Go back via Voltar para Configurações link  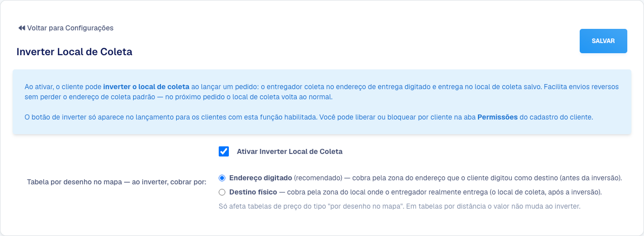click(66, 28)
